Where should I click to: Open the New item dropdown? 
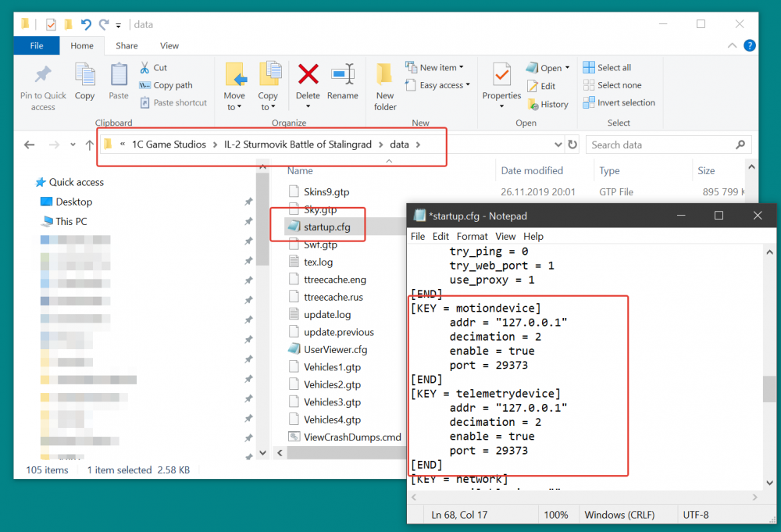tap(434, 67)
